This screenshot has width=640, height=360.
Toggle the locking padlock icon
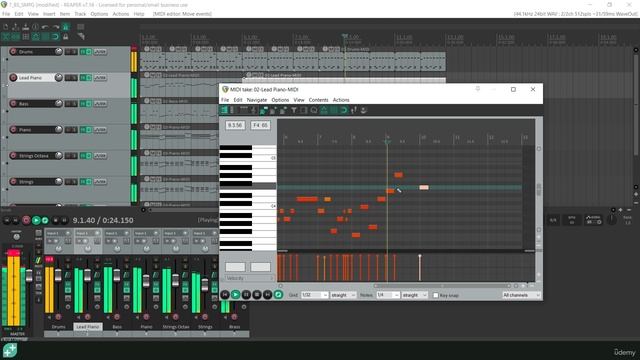click(65, 37)
